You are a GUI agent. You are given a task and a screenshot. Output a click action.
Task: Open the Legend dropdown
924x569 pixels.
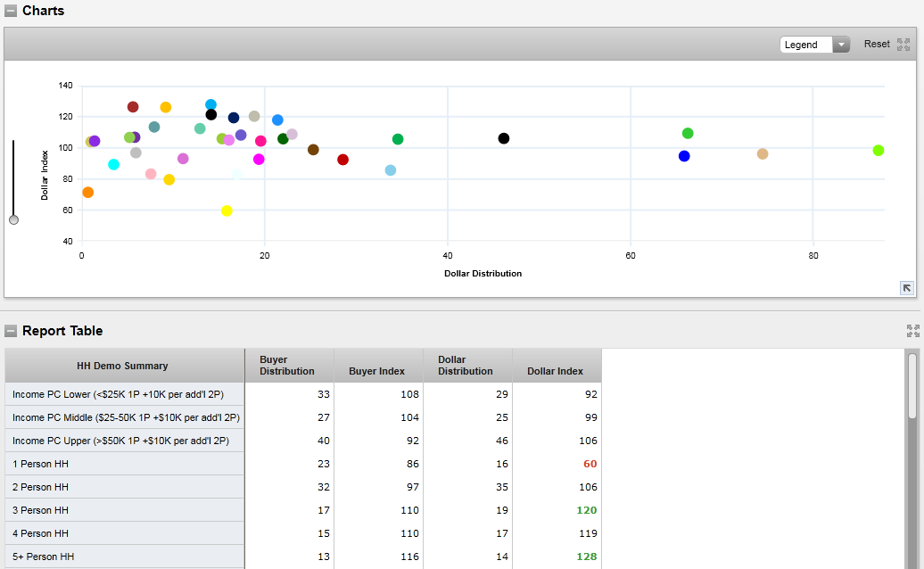[x=814, y=45]
